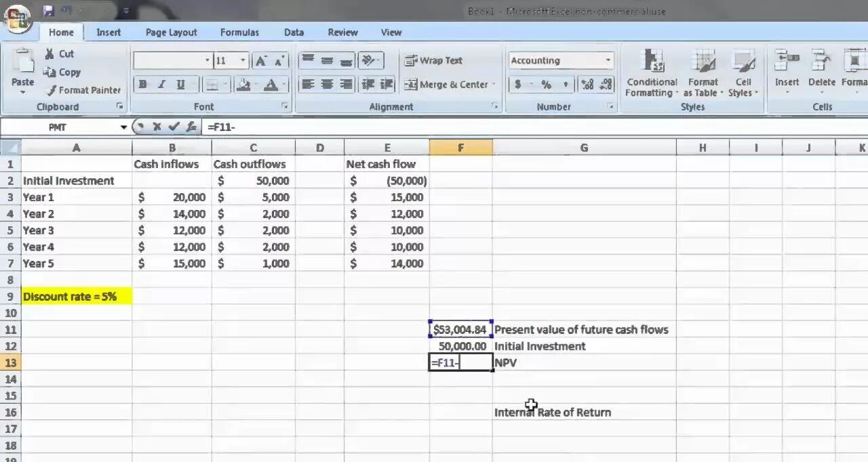
Task: Toggle underline formatting
Action: click(180, 85)
